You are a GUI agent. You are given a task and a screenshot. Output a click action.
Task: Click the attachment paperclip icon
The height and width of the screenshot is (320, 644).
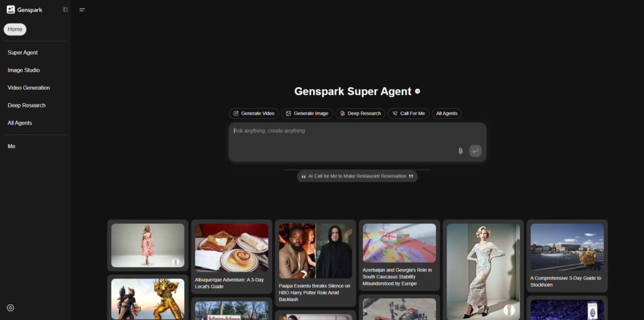(x=460, y=151)
